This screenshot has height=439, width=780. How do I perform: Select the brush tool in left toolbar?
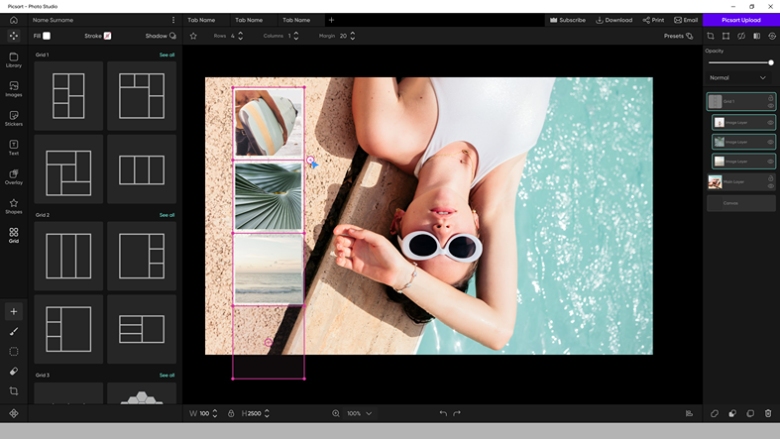(14, 332)
